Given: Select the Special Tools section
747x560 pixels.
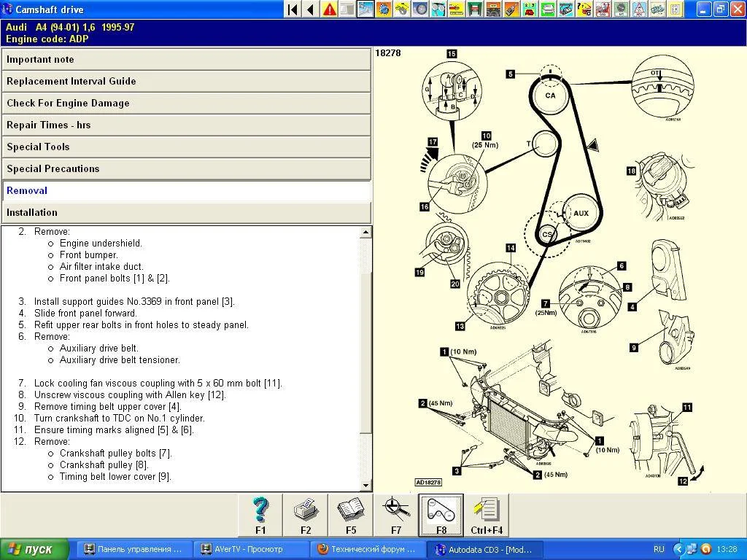Looking at the screenshot, I should (x=187, y=147).
